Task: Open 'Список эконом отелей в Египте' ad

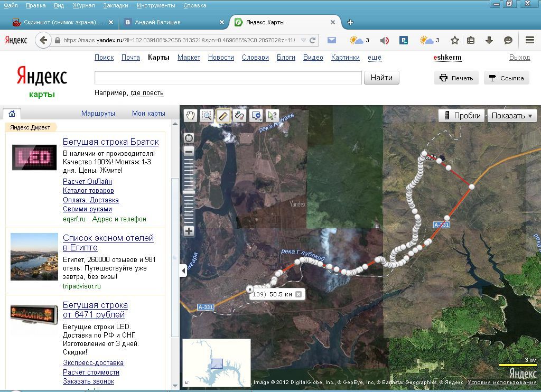Action: tap(108, 242)
